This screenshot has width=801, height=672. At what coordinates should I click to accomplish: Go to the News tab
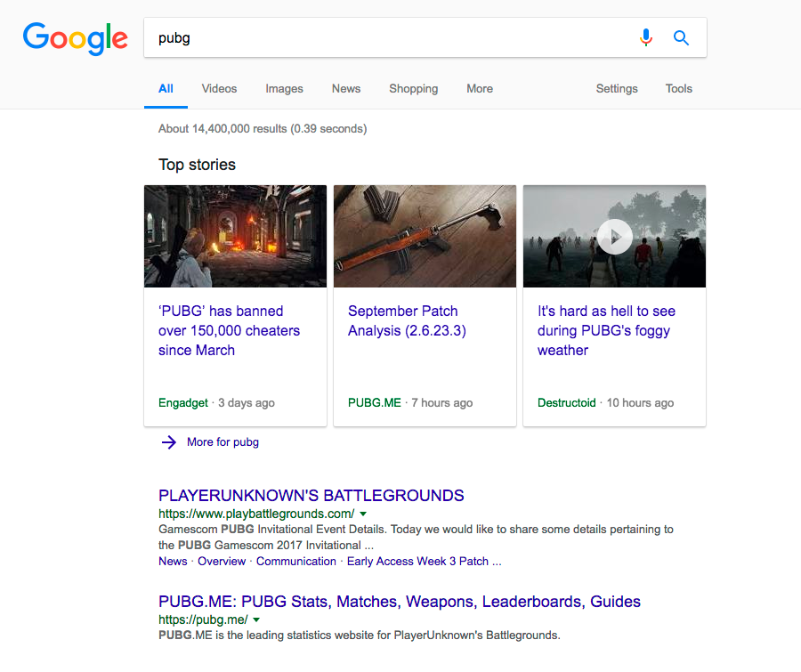(346, 88)
